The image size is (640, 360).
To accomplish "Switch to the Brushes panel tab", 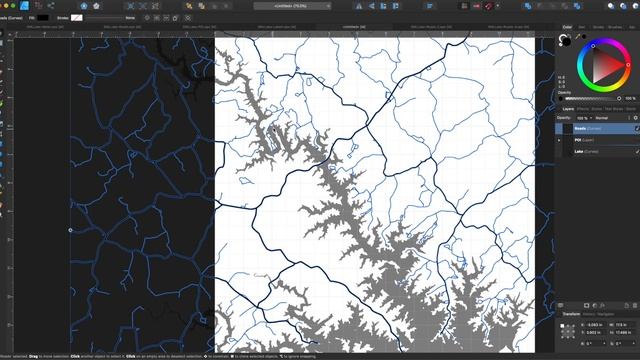I will [615, 27].
